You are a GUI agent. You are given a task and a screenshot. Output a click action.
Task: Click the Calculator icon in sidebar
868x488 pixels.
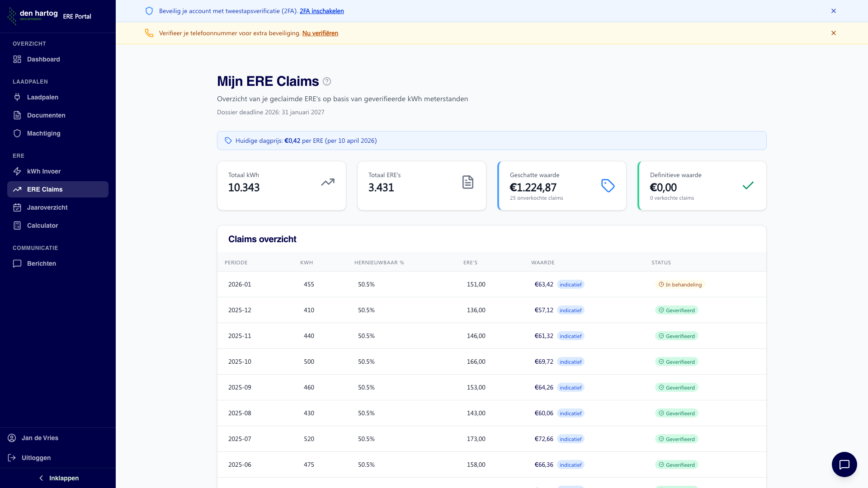pos(17,225)
